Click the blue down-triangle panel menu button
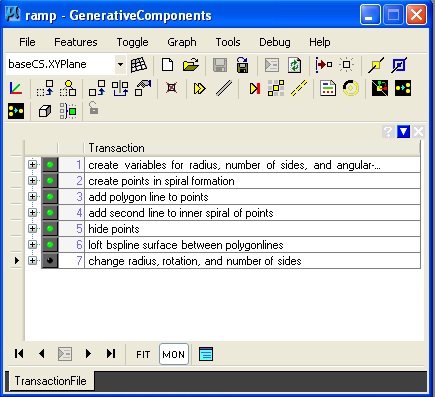Screen dimensions: 435x397 point(403,132)
